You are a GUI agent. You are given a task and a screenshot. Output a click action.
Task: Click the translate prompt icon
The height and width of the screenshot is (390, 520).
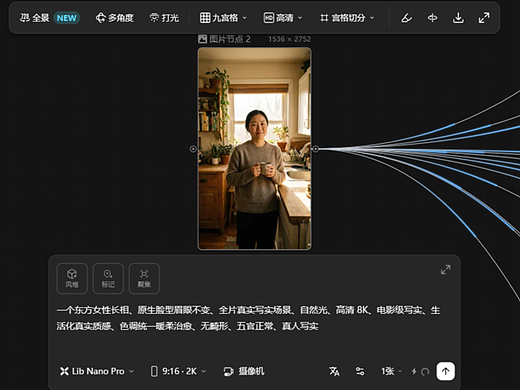tap(334, 371)
